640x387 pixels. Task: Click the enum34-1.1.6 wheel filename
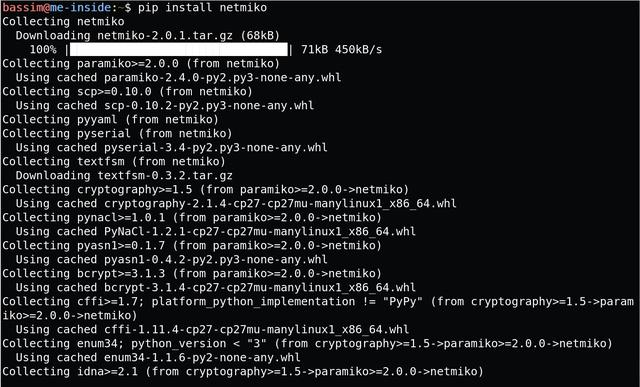(x=202, y=357)
